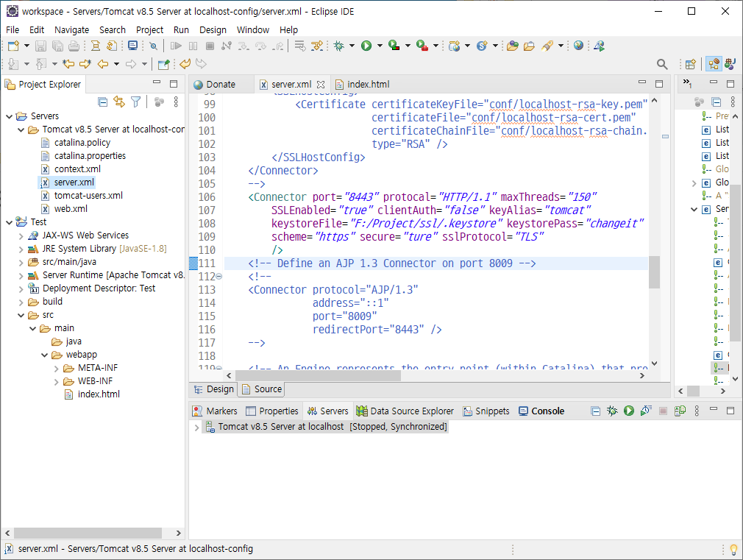Viewport: 743px width, 560px height.
Task: Switch to the Java perspective icon
Action: coord(730,64)
